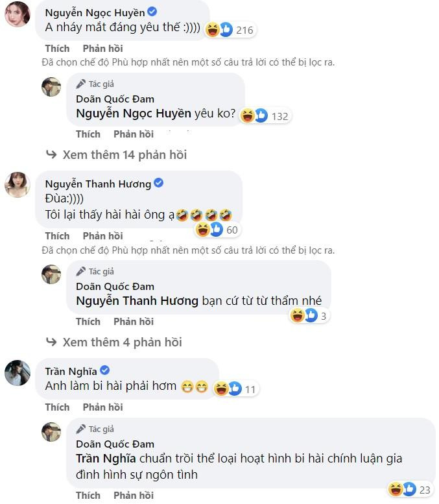Image resolution: width=439 pixels, height=504 pixels.
Task: Click Trần Nghĩa's profile avatar
Action: coord(18,373)
